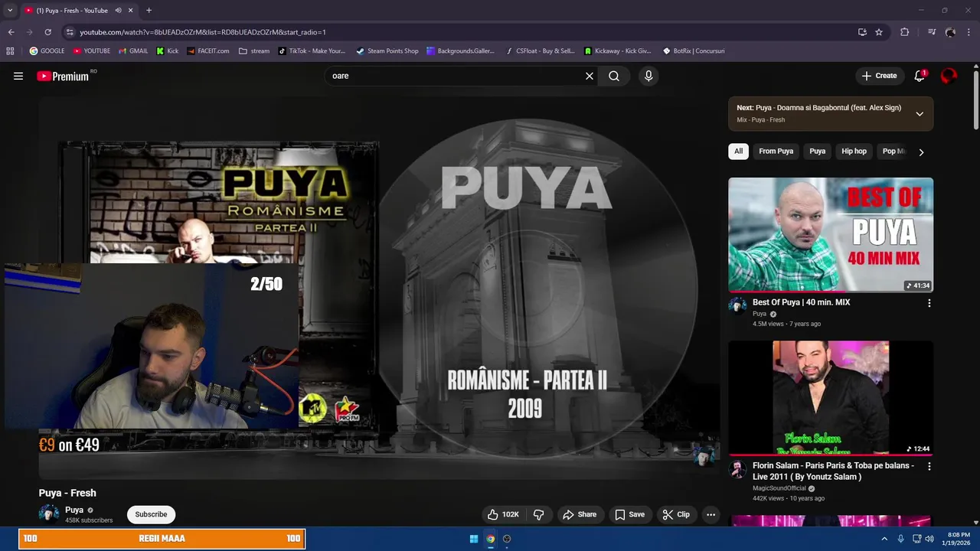Open the FACEIT.com bookmark
Image resolution: width=980 pixels, height=551 pixels.
(208, 51)
